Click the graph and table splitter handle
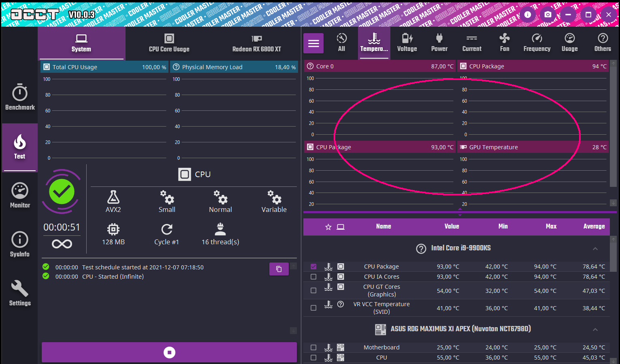Screen dimensions: 620x364 click(460, 212)
